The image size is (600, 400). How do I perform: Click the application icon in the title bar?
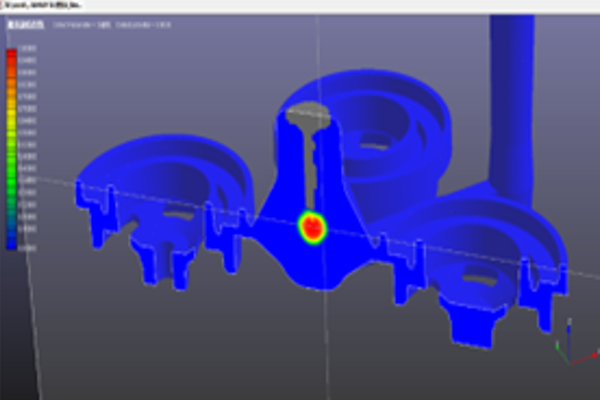[4, 5]
